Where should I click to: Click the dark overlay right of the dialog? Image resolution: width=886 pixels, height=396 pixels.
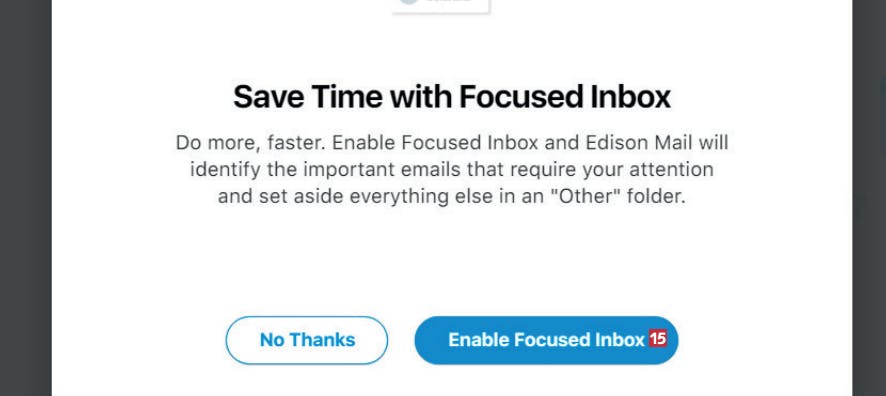pos(869,198)
